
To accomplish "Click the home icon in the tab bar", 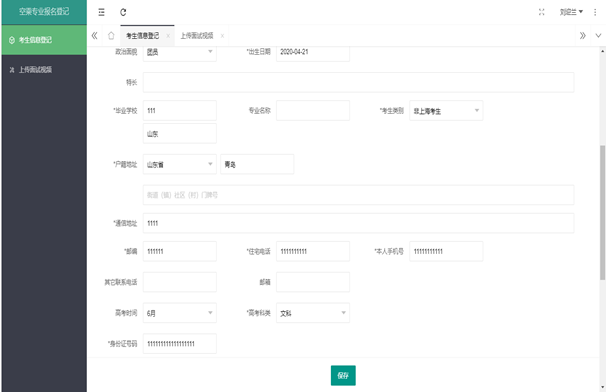I will click(111, 36).
